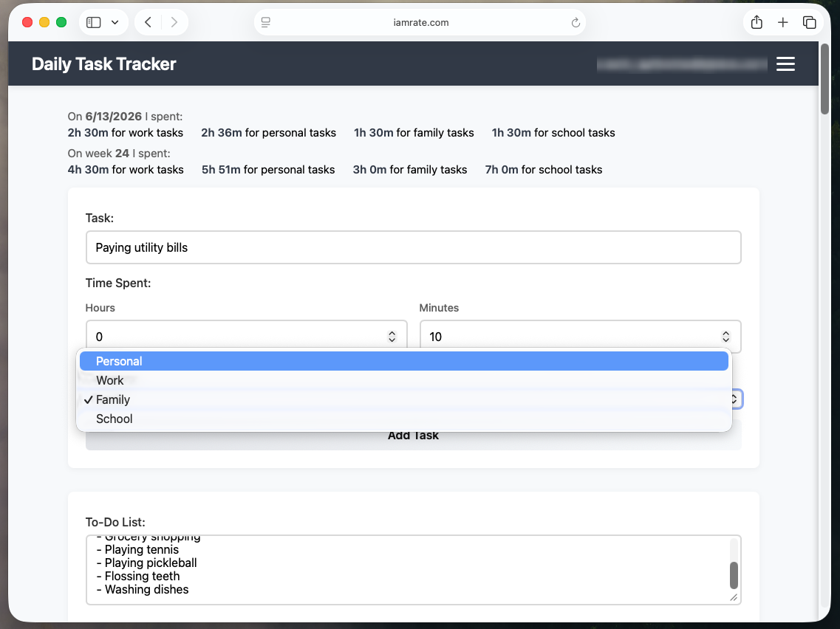Click the page vertical scrollbar thumb

[x=825, y=79]
